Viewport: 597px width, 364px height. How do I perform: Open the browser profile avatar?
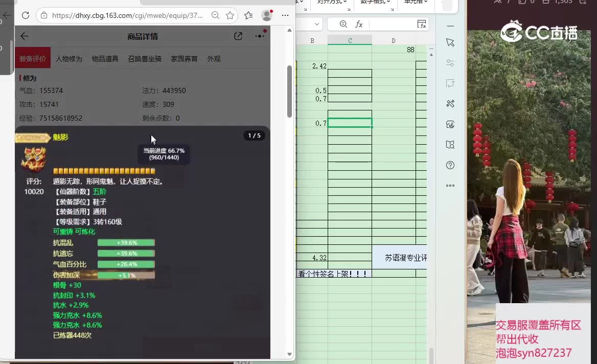[x=267, y=15]
